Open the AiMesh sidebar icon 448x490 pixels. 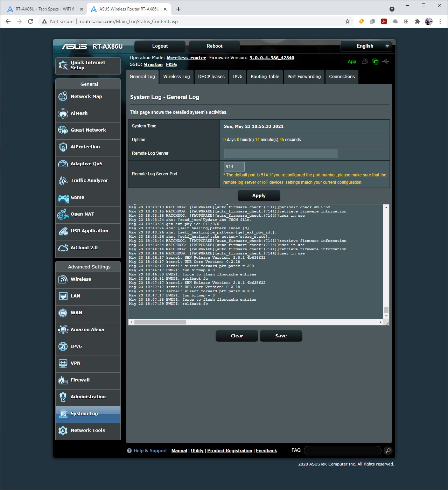(x=63, y=113)
